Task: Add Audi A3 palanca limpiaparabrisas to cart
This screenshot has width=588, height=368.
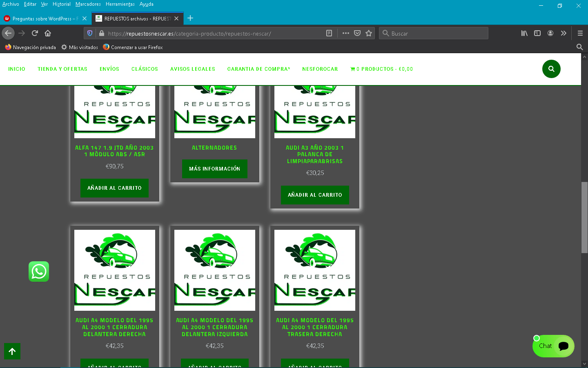Action: (315, 195)
